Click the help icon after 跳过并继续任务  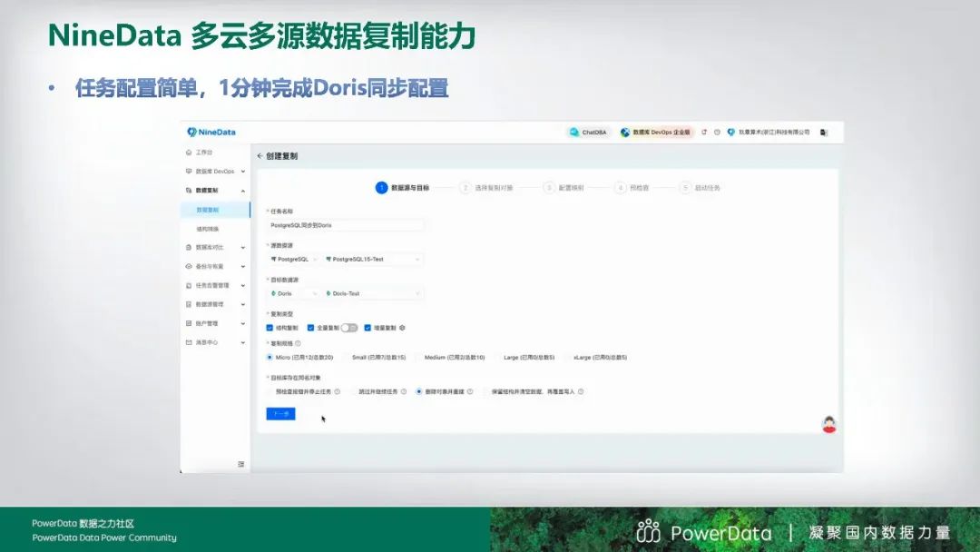pyautogui.click(x=404, y=391)
